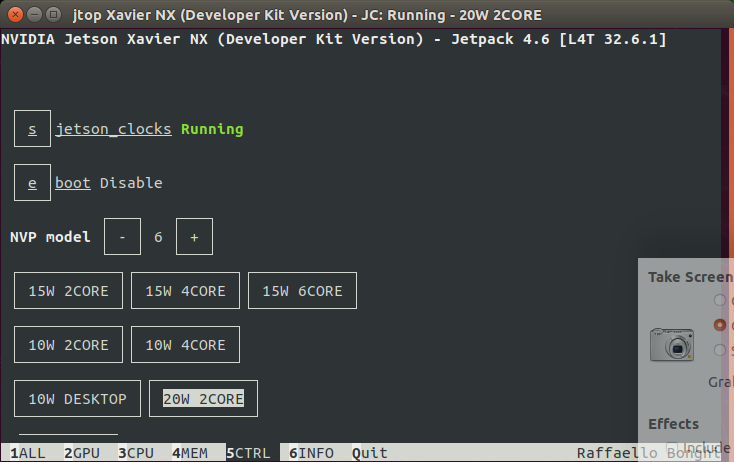Click Quit in the bottom bar
This screenshot has width=734, height=462.
370,453
